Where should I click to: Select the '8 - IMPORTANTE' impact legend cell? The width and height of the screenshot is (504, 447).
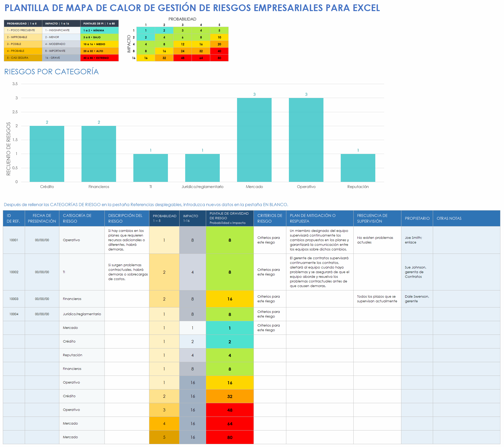point(61,51)
